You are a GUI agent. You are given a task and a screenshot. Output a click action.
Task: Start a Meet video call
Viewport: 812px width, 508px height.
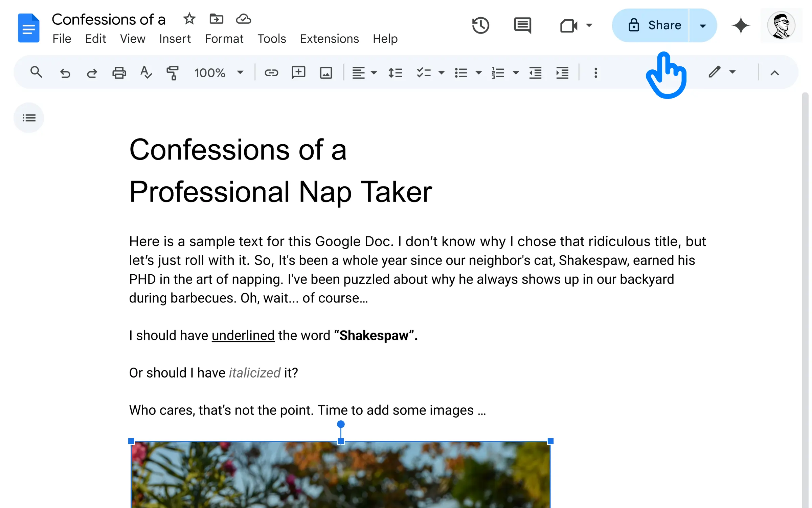(x=568, y=25)
